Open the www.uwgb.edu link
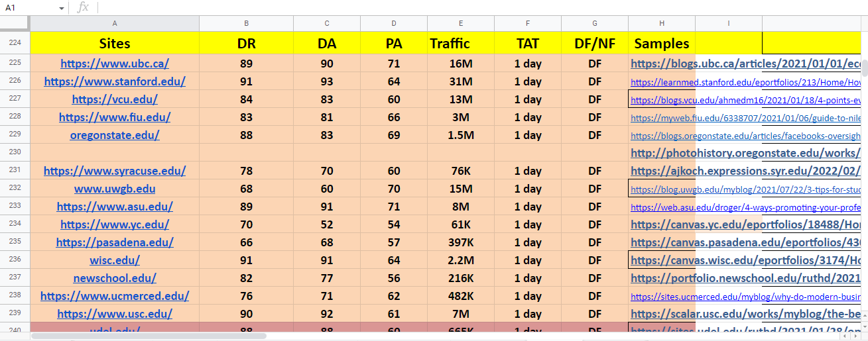The image size is (868, 341). (115, 189)
